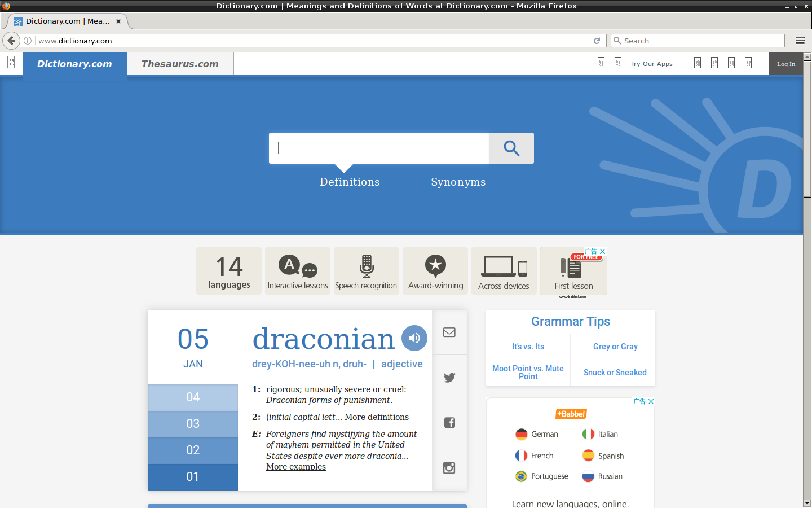The image size is (812, 508).
Task: Close the Babbel sidebar ad X
Action: (651, 401)
